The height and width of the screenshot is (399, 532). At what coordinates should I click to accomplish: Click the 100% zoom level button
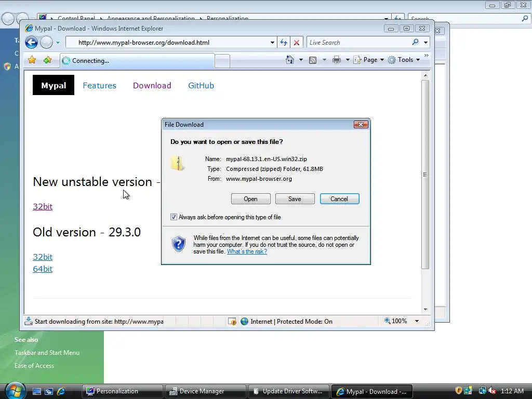coord(395,321)
